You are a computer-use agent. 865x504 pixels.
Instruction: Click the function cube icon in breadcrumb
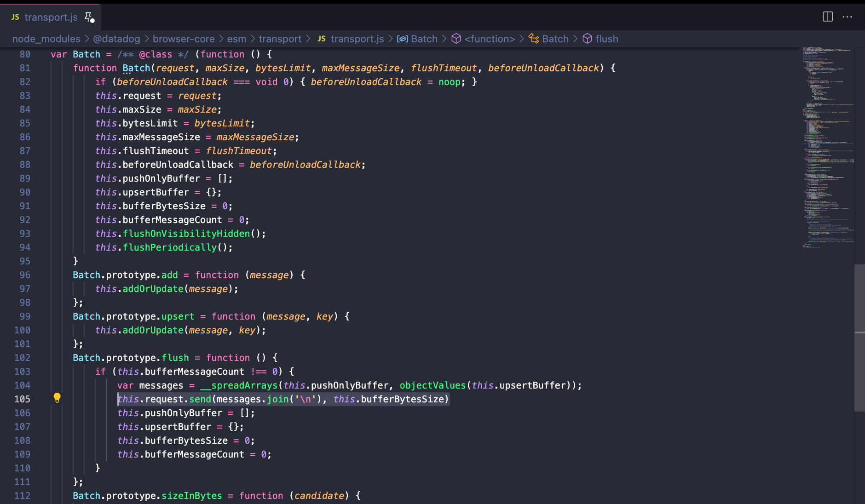click(x=456, y=39)
